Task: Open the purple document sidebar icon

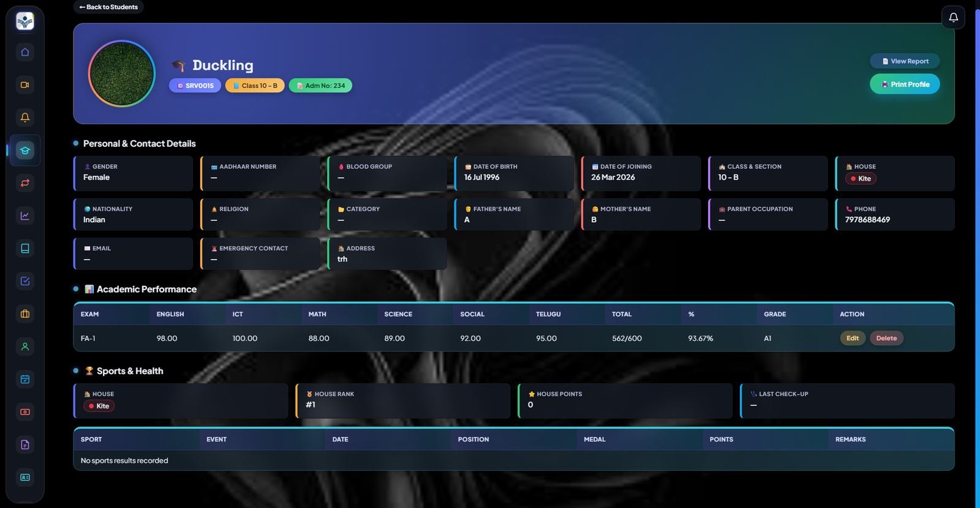Action: tap(25, 445)
